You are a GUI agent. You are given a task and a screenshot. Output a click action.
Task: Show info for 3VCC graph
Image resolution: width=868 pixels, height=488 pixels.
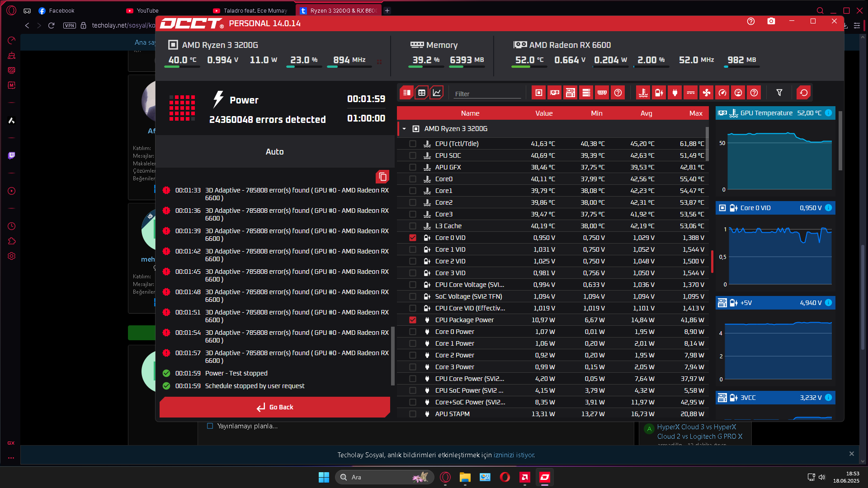[x=828, y=398]
